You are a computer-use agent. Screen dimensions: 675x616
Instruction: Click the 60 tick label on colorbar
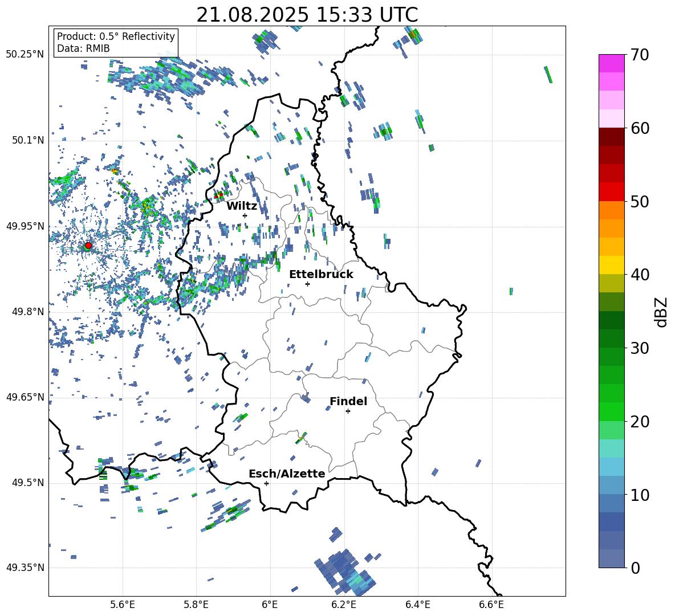point(640,128)
